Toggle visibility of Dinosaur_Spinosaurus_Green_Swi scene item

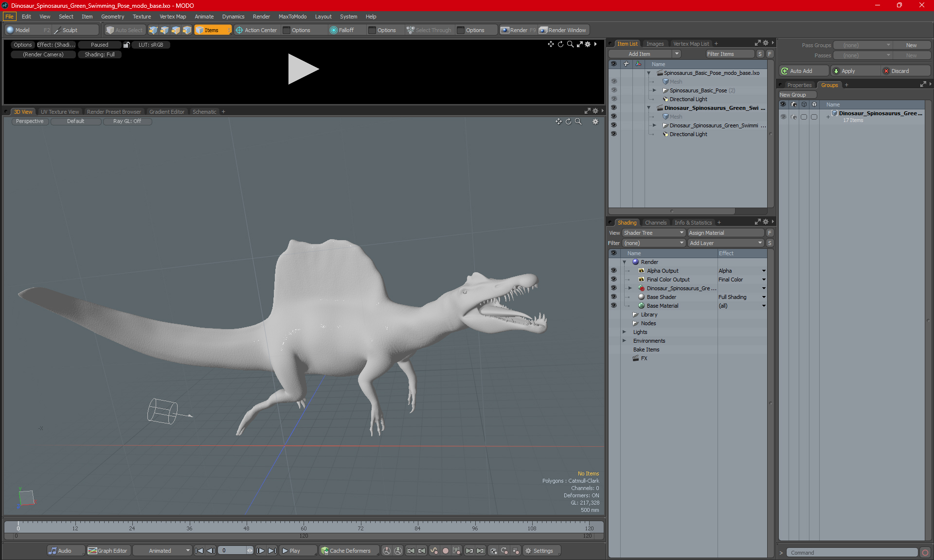(613, 108)
